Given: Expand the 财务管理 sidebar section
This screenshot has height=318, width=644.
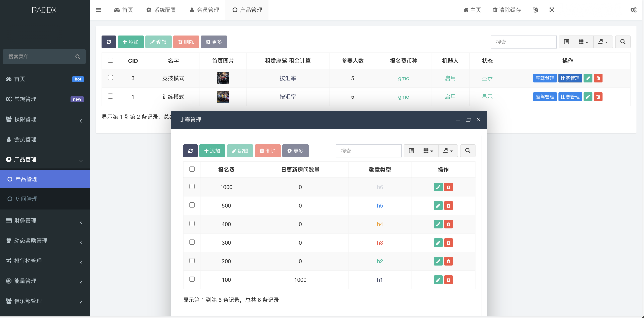Looking at the screenshot, I should pos(25,221).
